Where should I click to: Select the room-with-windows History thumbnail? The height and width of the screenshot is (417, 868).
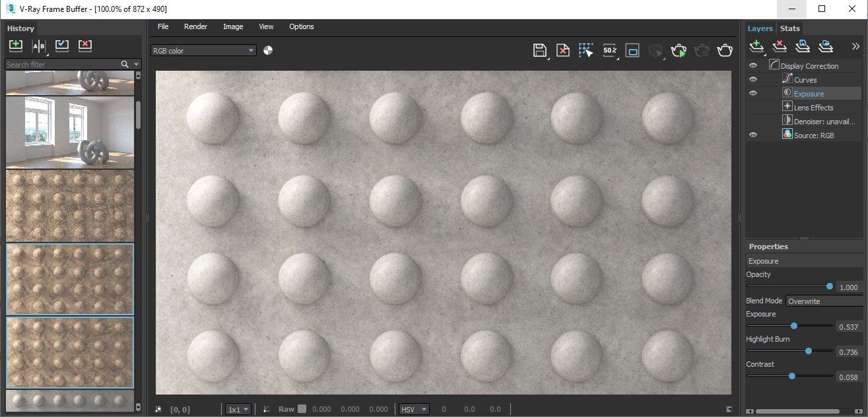[x=69, y=133]
